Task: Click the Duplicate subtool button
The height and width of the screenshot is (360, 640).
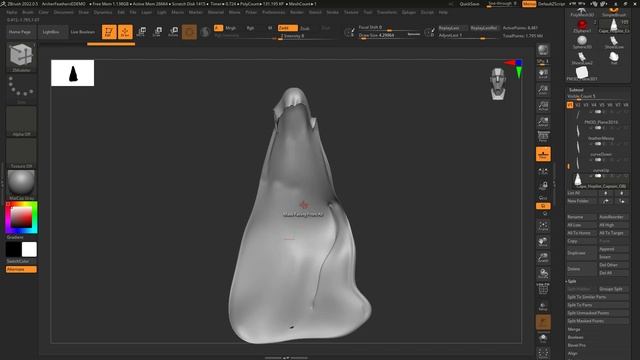Action: coord(581,253)
